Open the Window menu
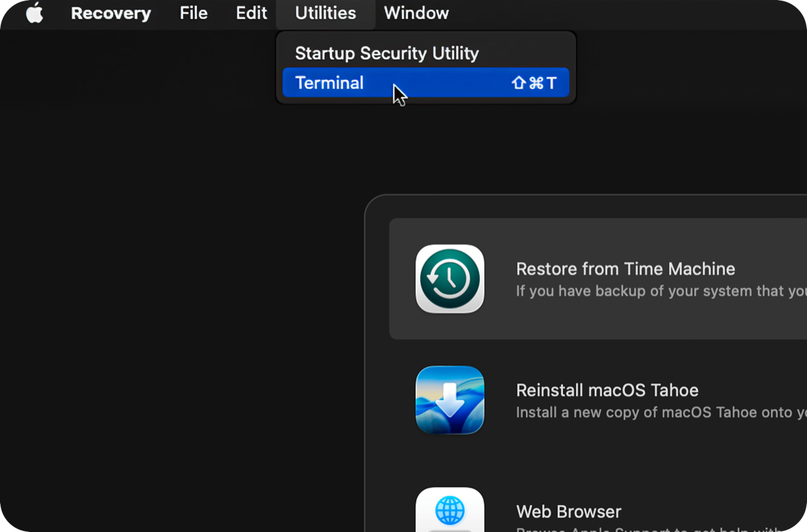The width and height of the screenshot is (807, 532). (x=417, y=13)
